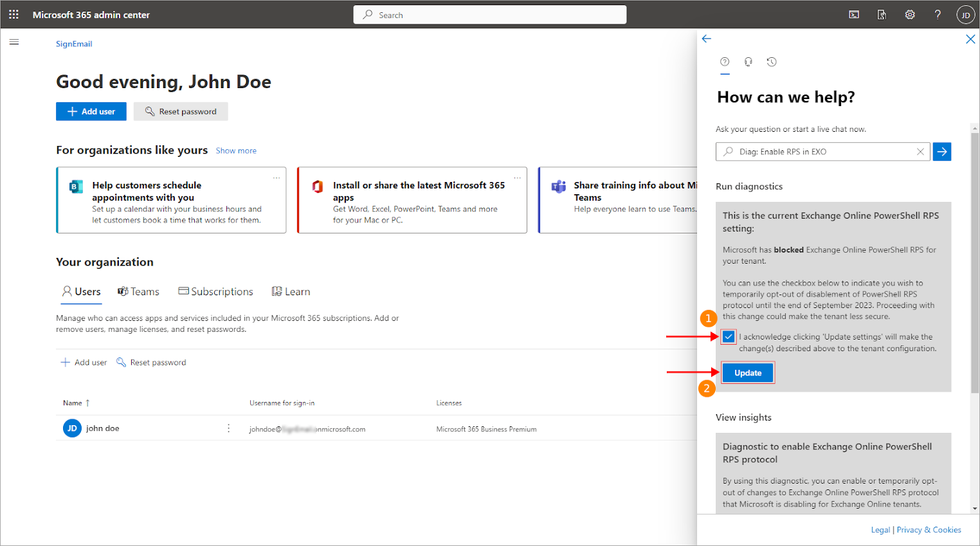Click the Office icon on the second card

[x=317, y=187]
